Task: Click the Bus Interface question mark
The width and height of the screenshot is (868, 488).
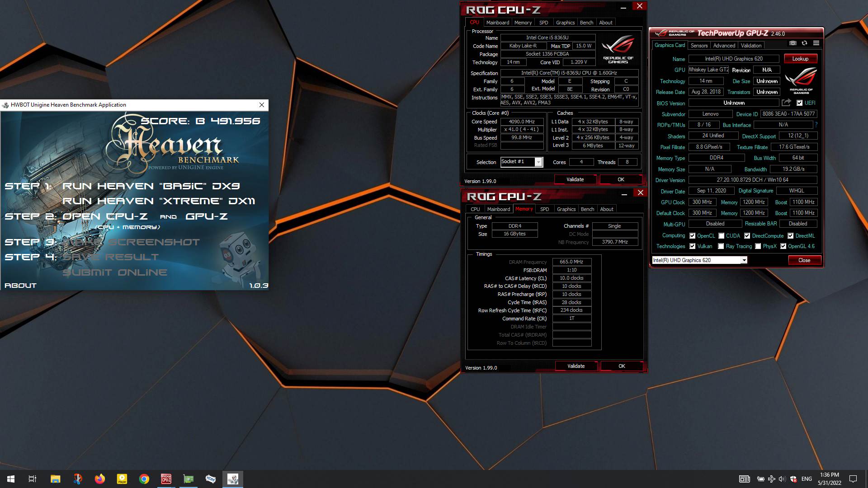Action: 816,125
